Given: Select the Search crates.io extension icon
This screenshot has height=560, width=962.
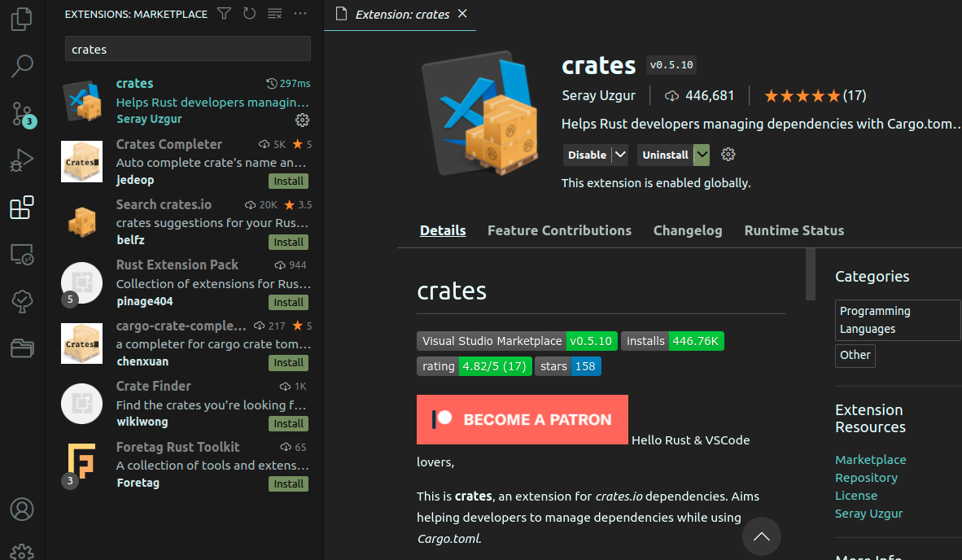Looking at the screenshot, I should tap(81, 222).
